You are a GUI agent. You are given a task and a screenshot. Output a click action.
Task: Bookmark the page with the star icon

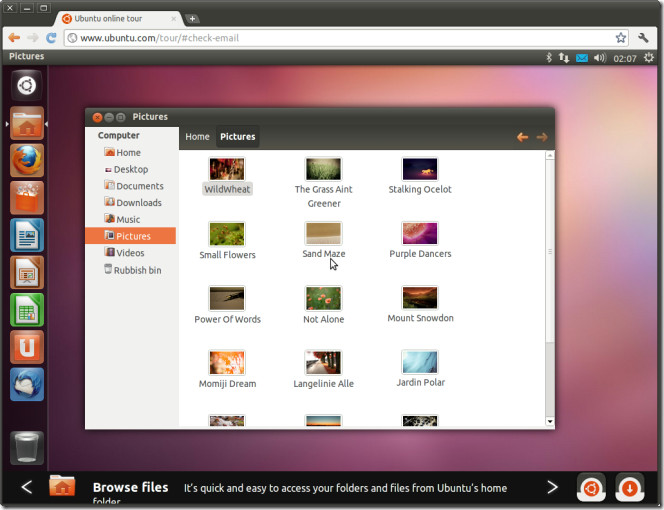(620, 38)
